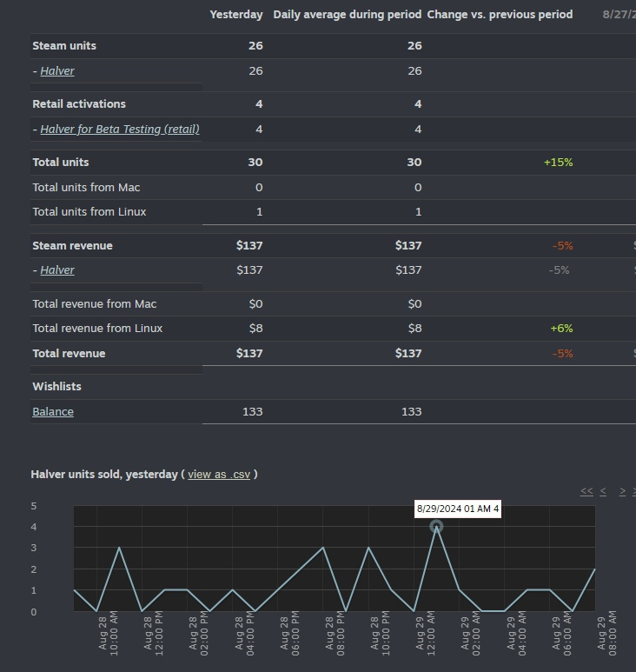
Task: Click the "+6%" change for Linux revenue
Action: click(561, 329)
